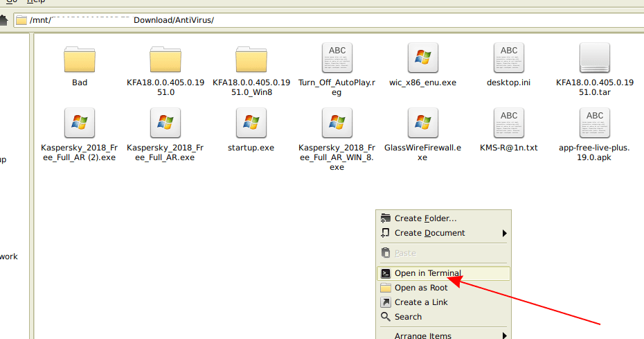The width and height of the screenshot is (644, 339).
Task: Open folder KFA18.0.0.405.0.1951.0_Win8
Action: [x=251, y=60]
